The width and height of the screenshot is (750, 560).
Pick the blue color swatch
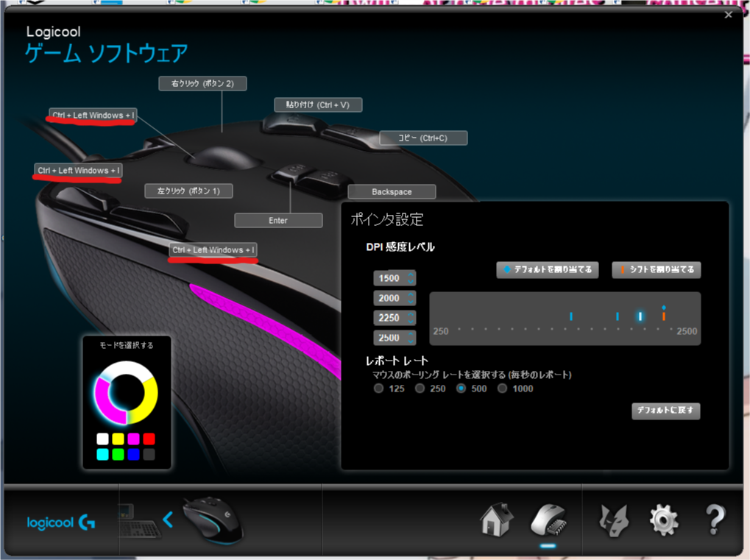(x=133, y=454)
